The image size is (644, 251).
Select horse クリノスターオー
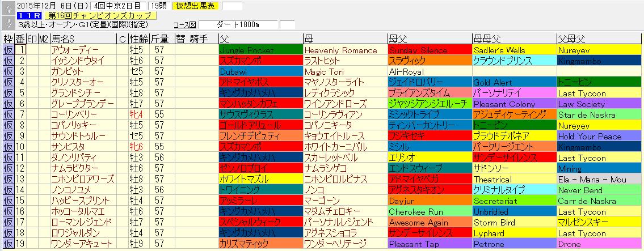click(83, 82)
